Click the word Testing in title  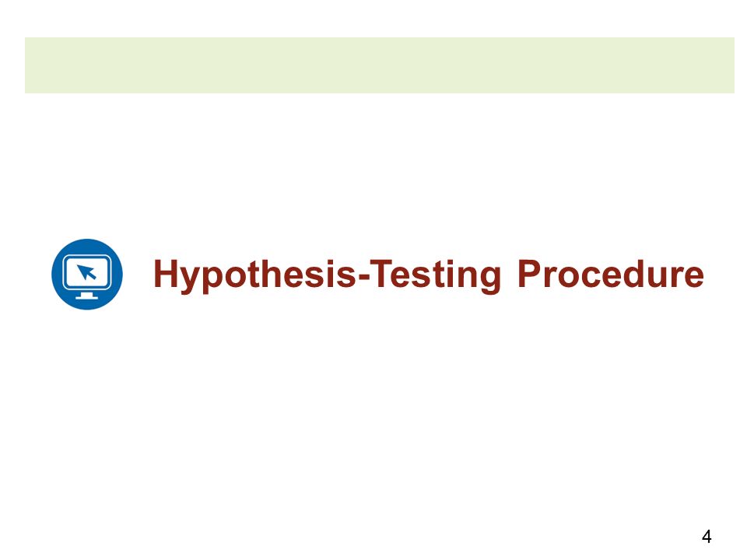pyautogui.click(x=435, y=275)
